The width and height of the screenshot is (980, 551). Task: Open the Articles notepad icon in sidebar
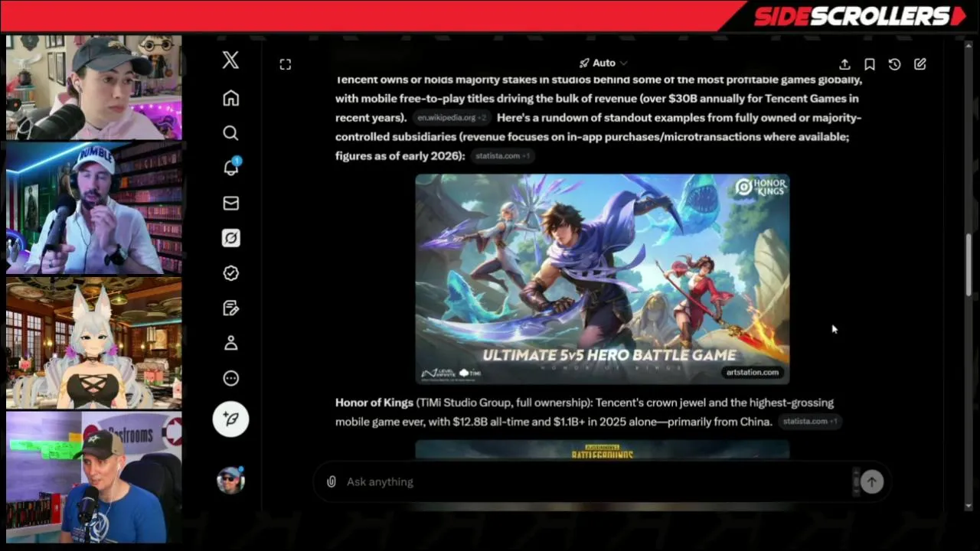click(x=230, y=308)
